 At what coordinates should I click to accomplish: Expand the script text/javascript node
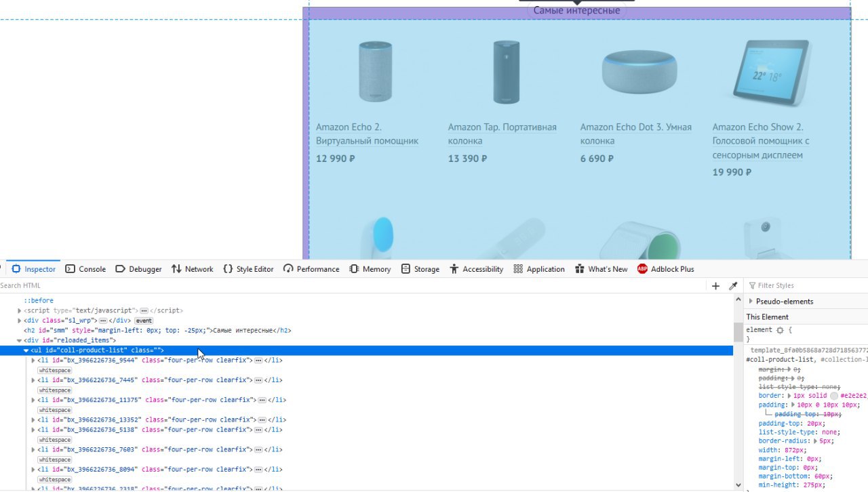(x=20, y=310)
